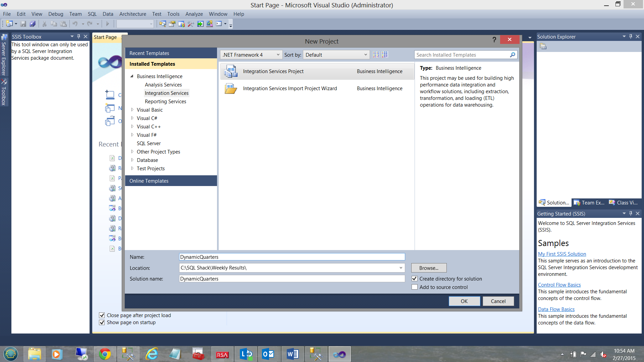The height and width of the screenshot is (362, 644).
Task: Open Properties Window from the toolbar icon
Action: pyautogui.click(x=172, y=24)
